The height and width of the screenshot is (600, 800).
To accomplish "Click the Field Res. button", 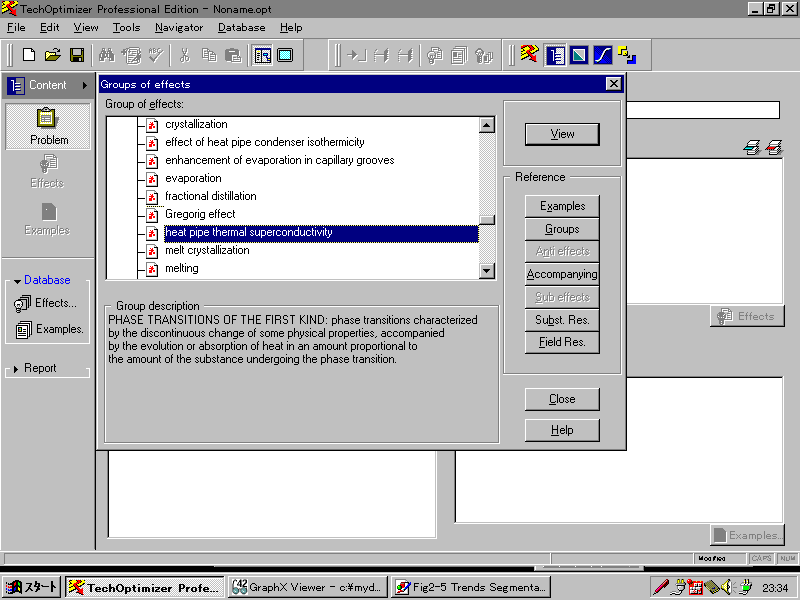I will [x=562, y=342].
